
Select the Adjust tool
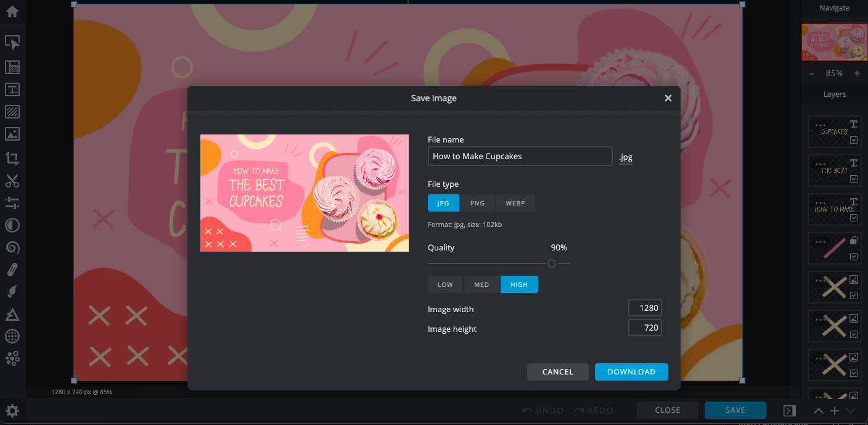pos(12,203)
